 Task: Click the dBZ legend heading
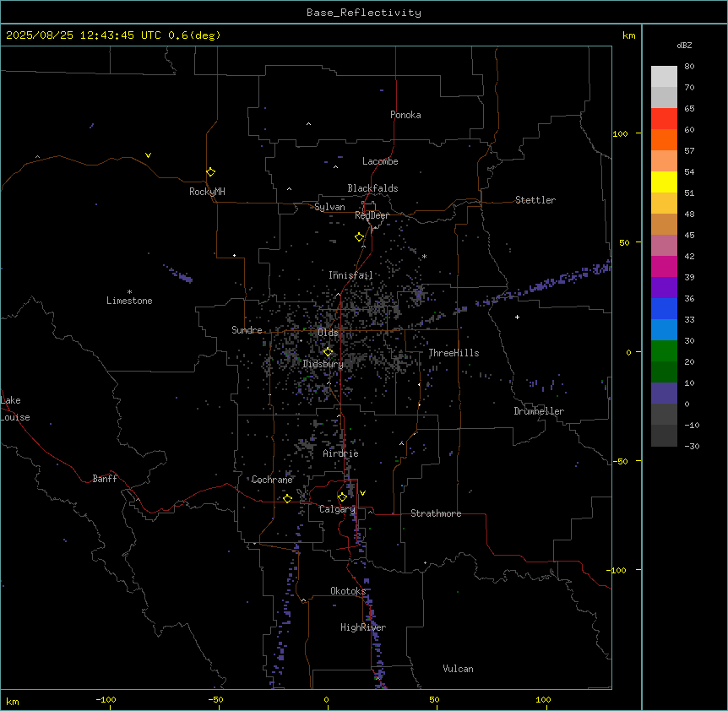(684, 45)
